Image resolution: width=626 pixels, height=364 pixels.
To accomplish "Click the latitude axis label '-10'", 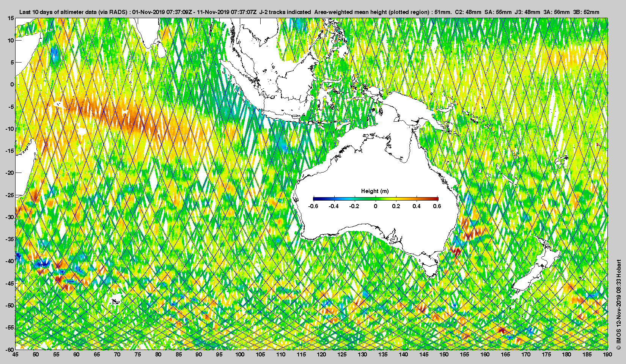I will pyautogui.click(x=9, y=129).
